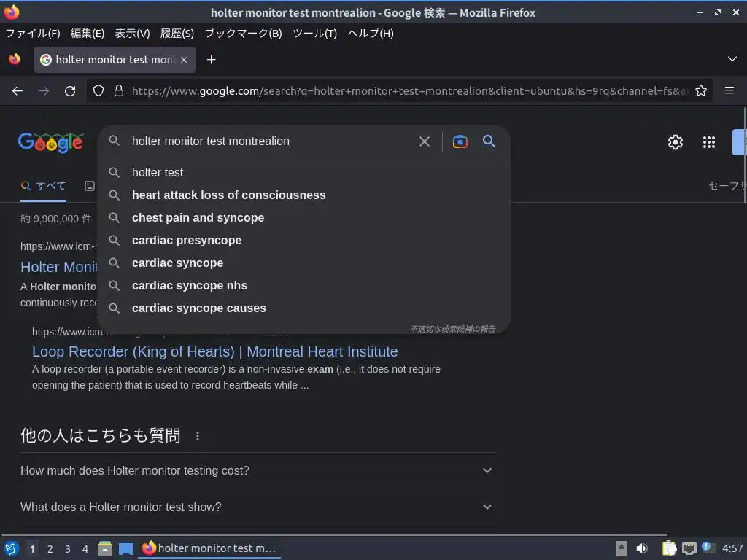Bookmark this page with the star icon
Image resolution: width=747 pixels, height=560 pixels.
coord(701,90)
